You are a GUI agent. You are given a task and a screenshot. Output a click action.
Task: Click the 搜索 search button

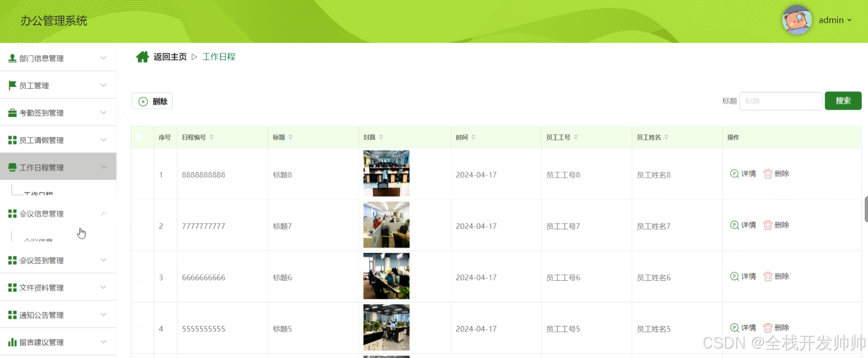pos(843,101)
